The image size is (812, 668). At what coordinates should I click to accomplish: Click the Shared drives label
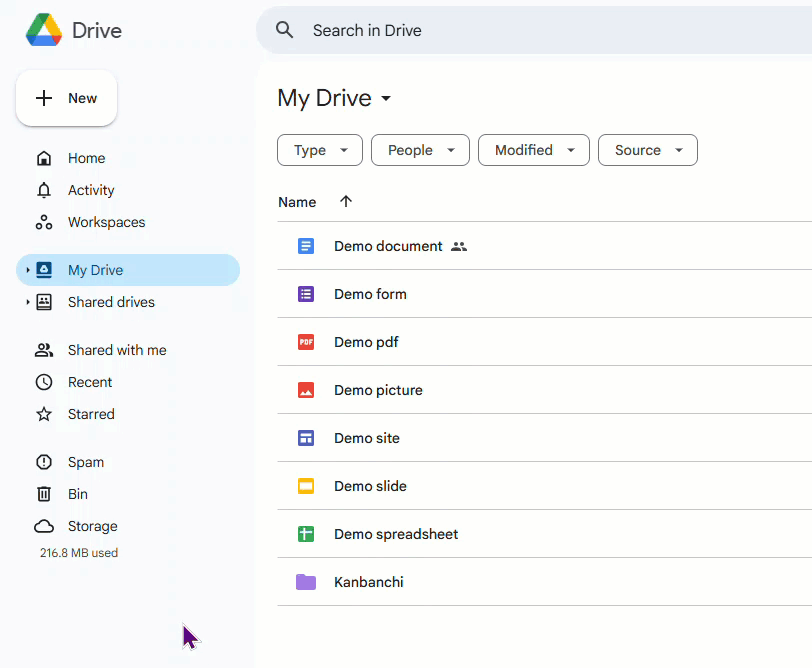coord(111,302)
